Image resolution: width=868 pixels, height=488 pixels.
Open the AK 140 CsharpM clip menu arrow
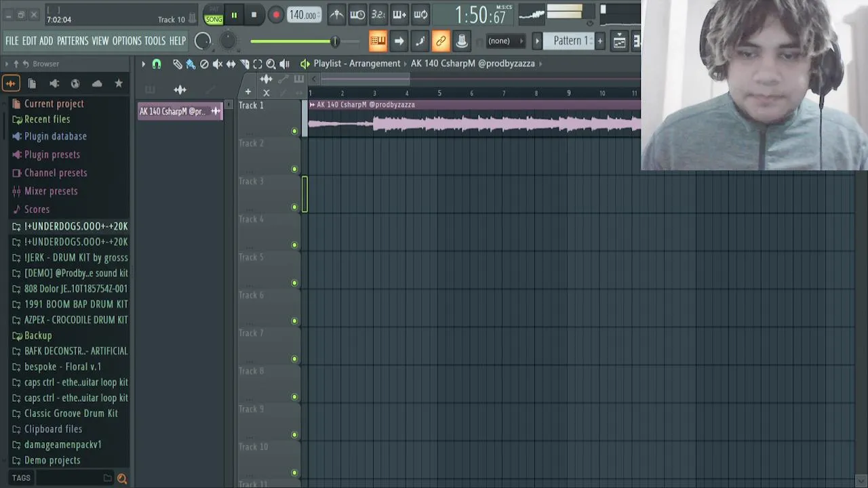[312, 105]
